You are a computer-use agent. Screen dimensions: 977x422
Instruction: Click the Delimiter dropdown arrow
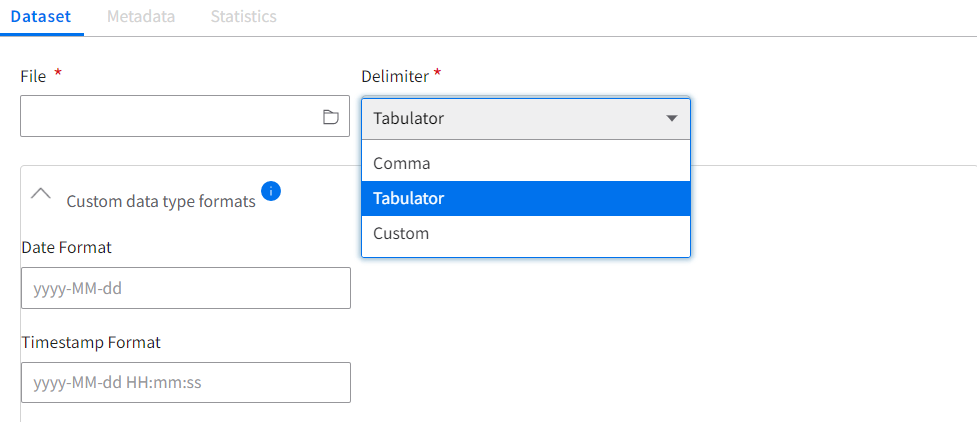tap(671, 118)
